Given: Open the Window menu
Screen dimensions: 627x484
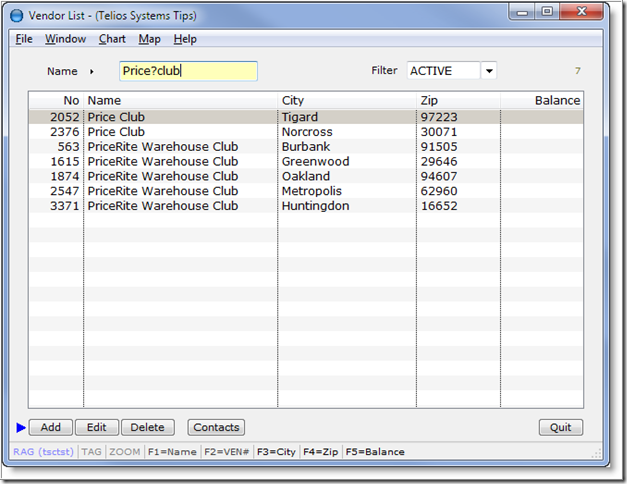Looking at the screenshot, I should click(65, 39).
